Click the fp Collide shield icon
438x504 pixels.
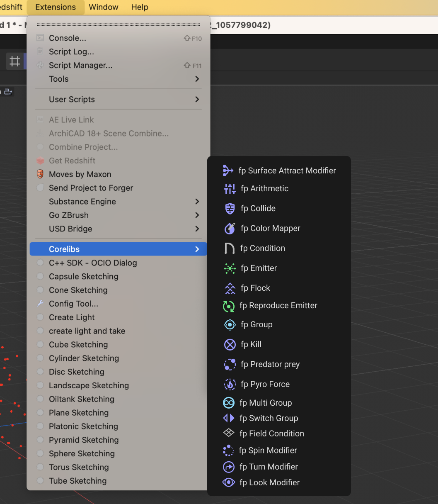230,209
